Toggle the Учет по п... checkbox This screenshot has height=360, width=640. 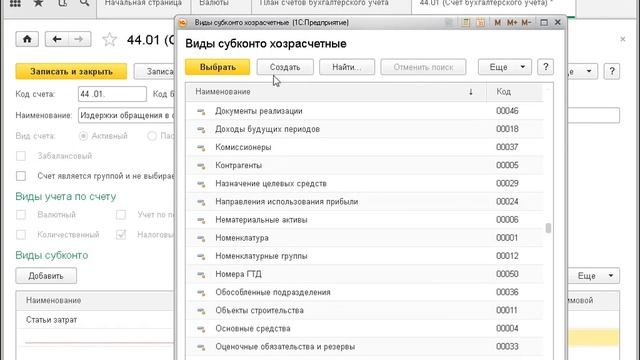tap(121, 215)
